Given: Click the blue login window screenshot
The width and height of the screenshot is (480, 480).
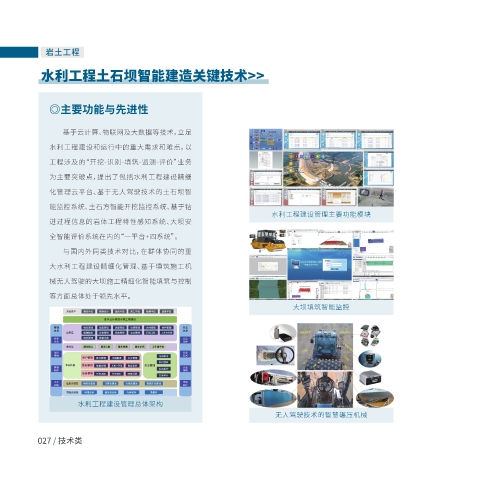Looking at the screenshot, I should point(320,264).
